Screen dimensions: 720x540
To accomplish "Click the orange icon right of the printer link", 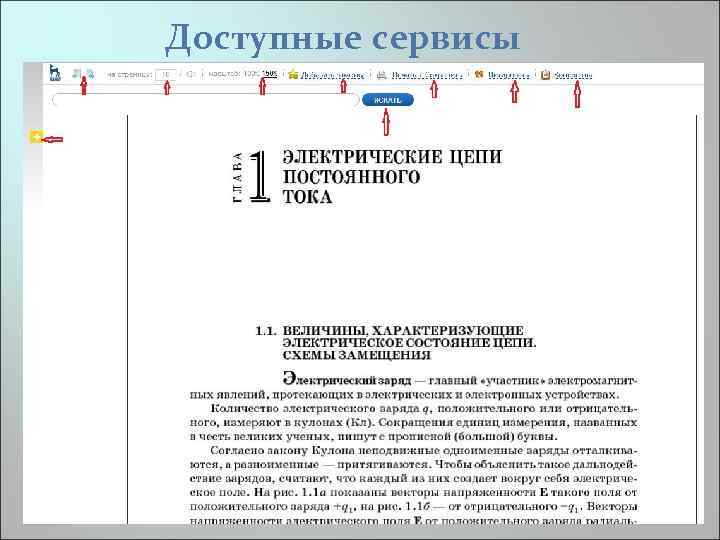I will pyautogui.click(x=479, y=74).
